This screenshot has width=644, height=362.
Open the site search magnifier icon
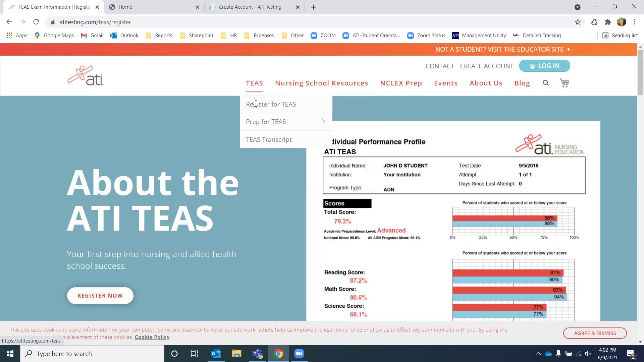coord(546,83)
